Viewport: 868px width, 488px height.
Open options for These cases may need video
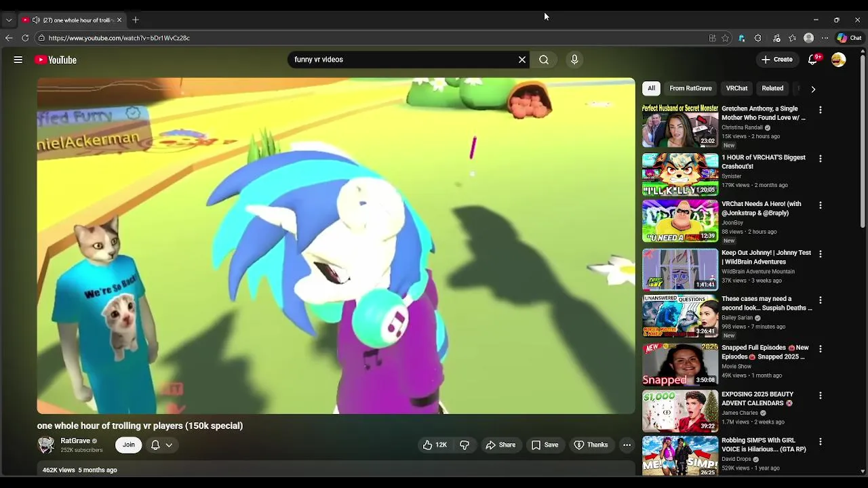pos(820,300)
